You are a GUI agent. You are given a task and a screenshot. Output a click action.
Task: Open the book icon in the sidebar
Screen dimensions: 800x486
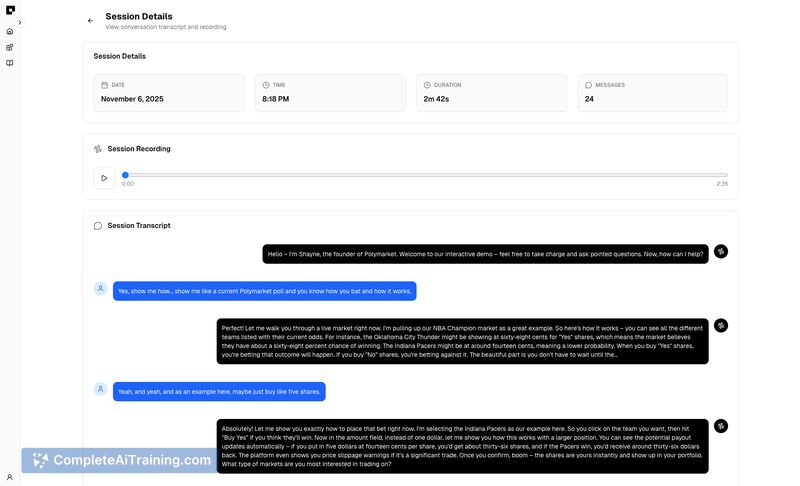point(10,63)
